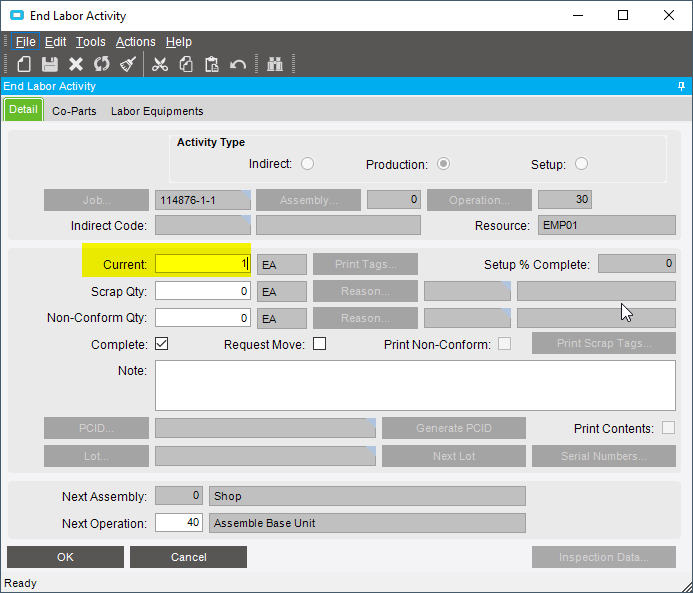Screen dimensions: 693x593
Task: Select the Indirect activity type radio
Action: [x=307, y=164]
